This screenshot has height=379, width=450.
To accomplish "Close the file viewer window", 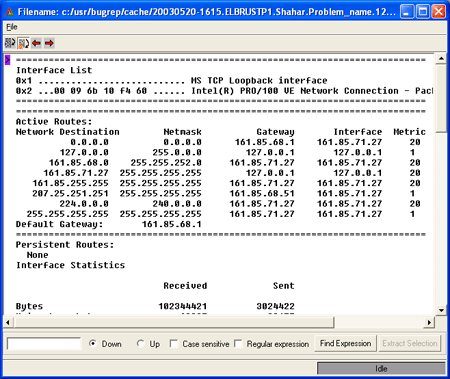I will coord(439,12).
